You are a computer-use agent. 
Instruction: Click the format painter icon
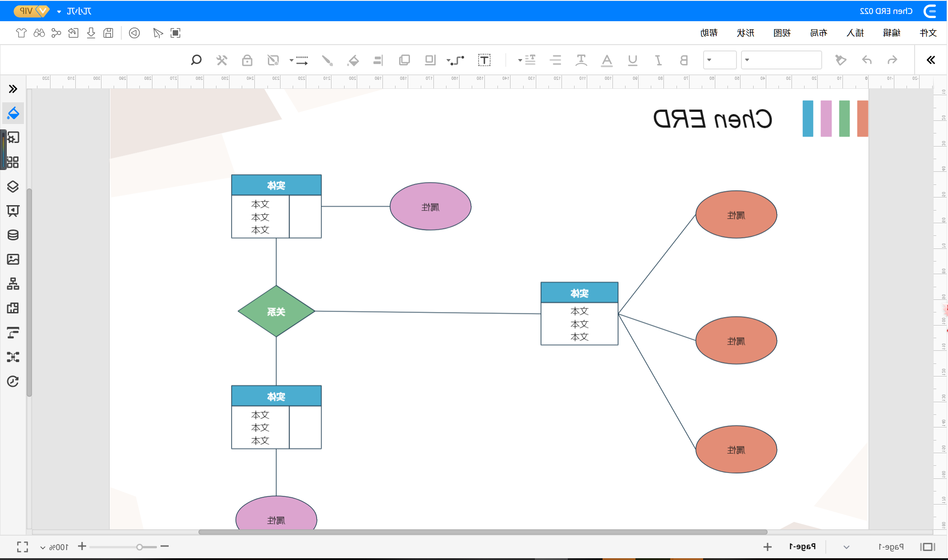pos(841,60)
